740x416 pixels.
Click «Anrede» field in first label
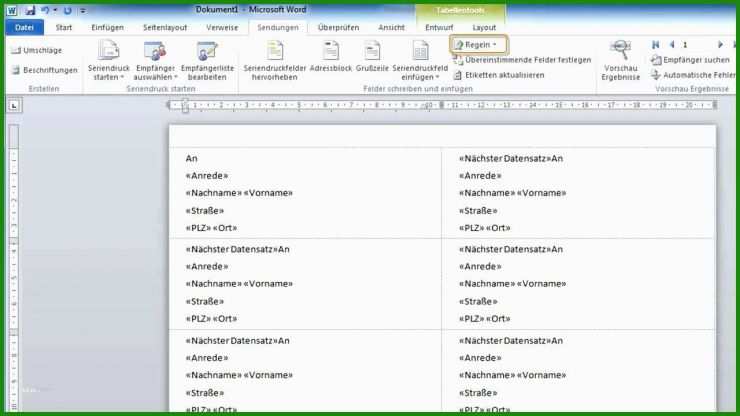click(207, 176)
